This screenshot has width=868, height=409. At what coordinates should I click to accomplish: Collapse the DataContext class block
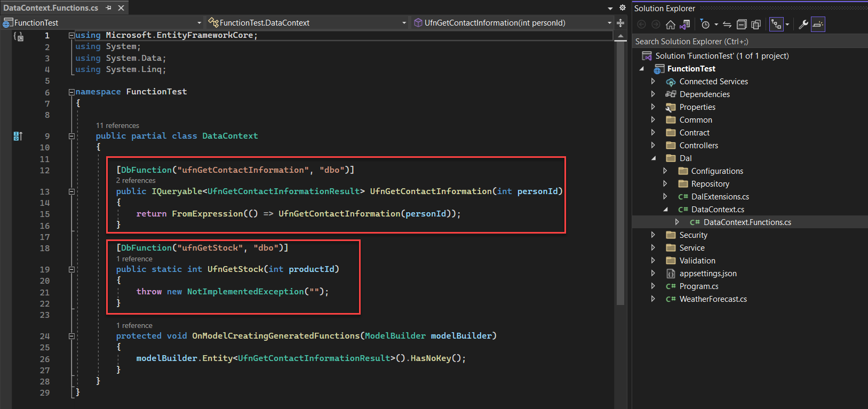pos(71,136)
